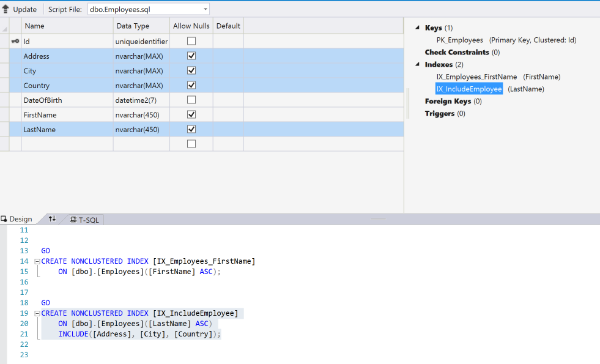Switch to the Design tab
Image resolution: width=600 pixels, height=364 pixels.
click(x=17, y=220)
